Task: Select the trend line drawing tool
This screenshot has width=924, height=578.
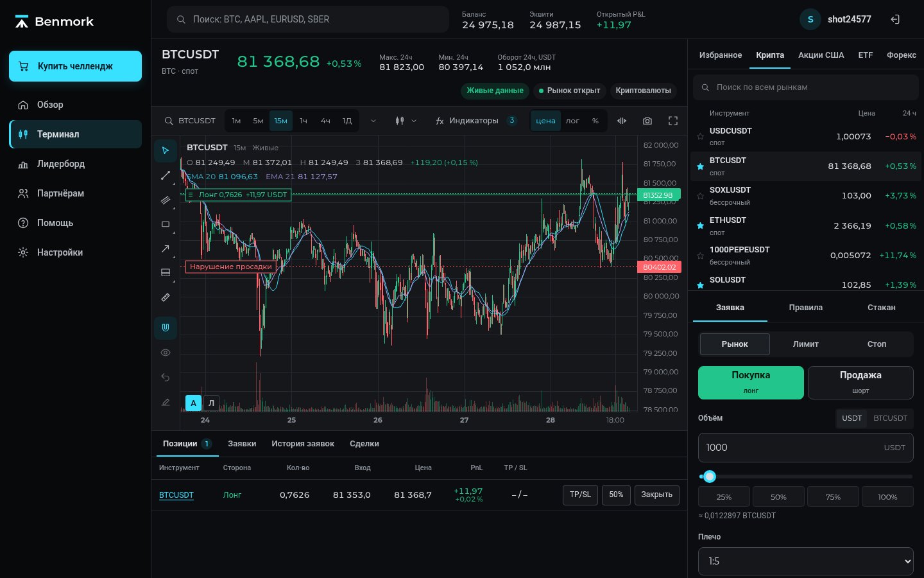Action: point(166,175)
